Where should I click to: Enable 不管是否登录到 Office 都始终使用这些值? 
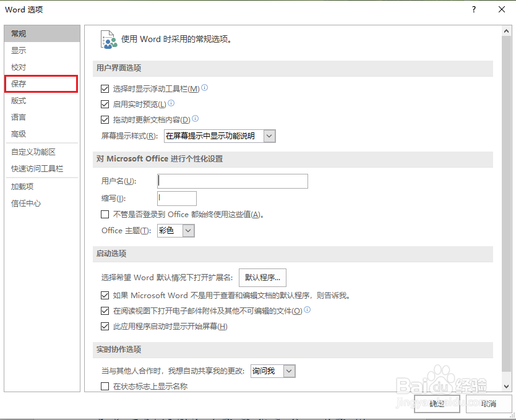click(x=105, y=215)
